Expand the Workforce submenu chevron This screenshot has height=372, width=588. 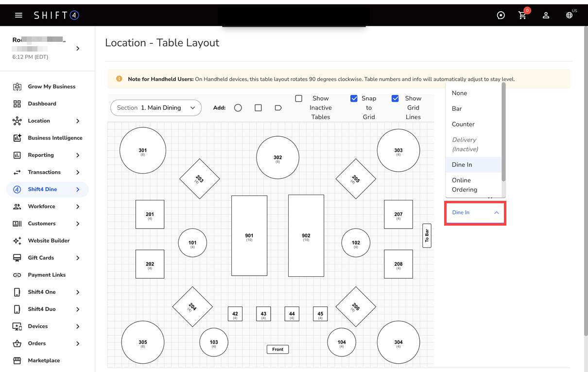[x=78, y=206]
